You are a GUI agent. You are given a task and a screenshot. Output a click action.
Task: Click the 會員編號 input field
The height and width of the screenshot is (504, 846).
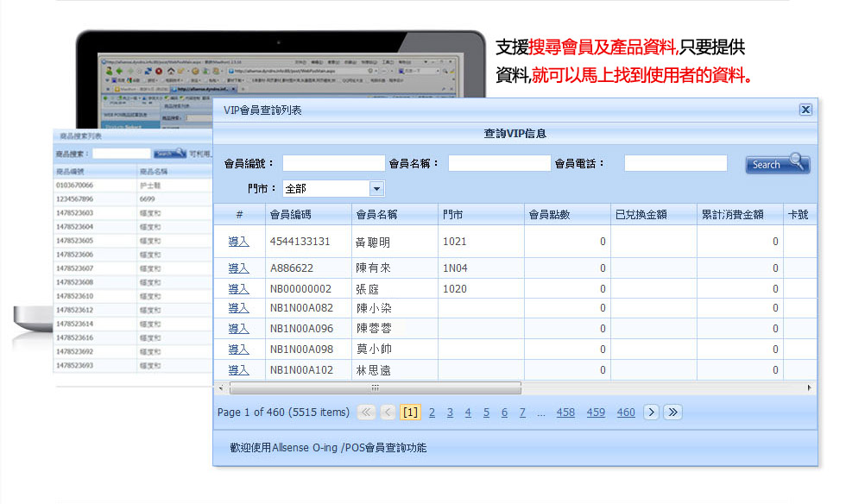coord(333,163)
